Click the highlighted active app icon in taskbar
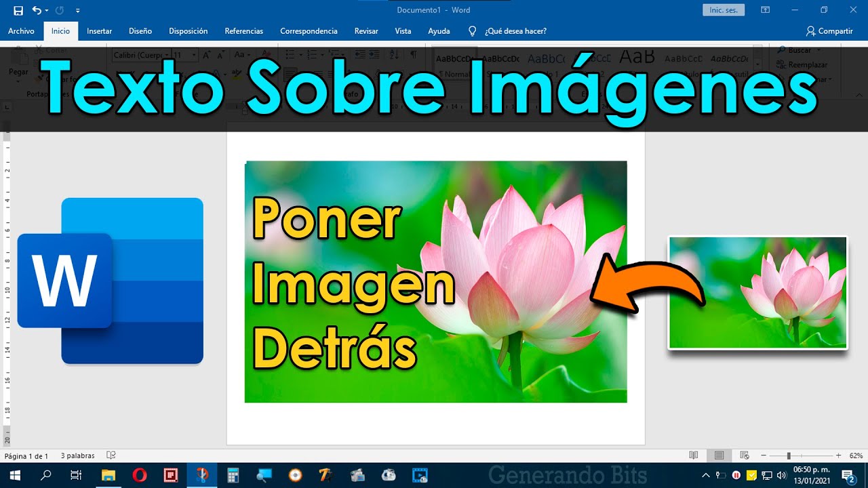The height and width of the screenshot is (488, 868). coord(202,475)
